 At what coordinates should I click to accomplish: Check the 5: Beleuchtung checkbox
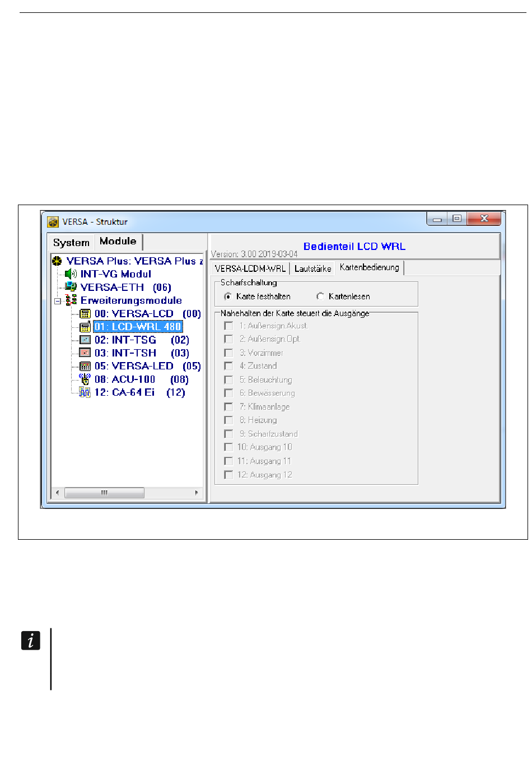(228, 380)
